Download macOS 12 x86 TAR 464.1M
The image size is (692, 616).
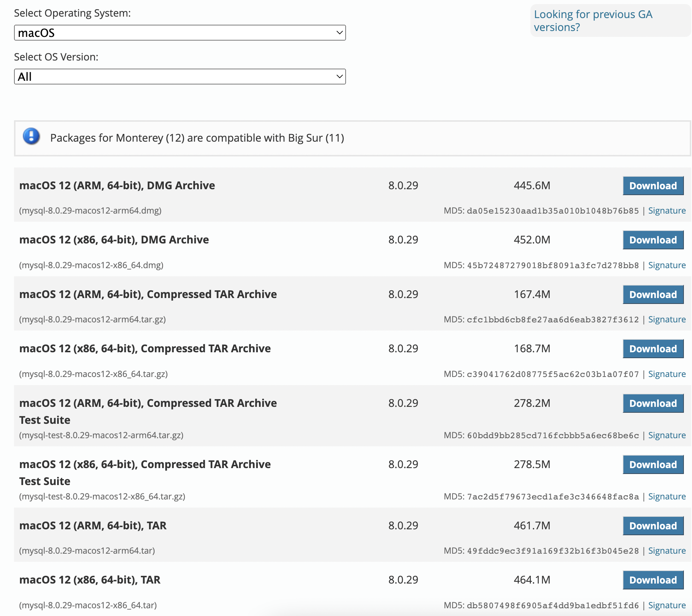coord(653,580)
